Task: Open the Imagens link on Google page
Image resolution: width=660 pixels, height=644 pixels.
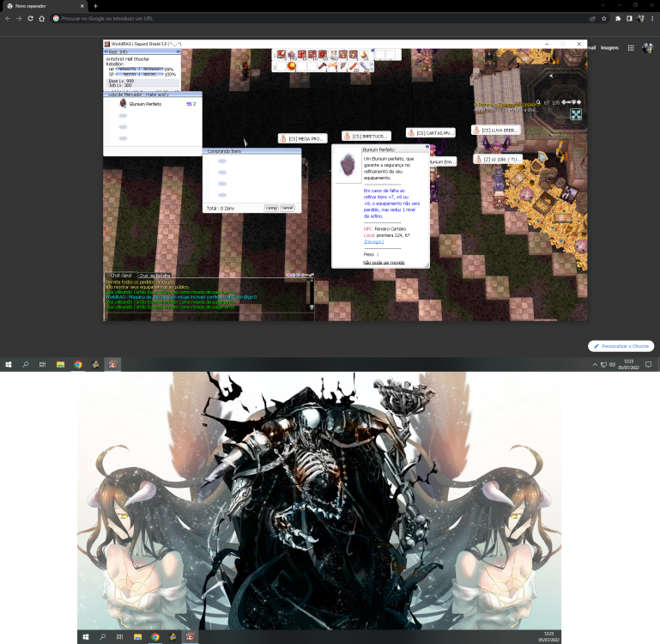Action: (609, 47)
